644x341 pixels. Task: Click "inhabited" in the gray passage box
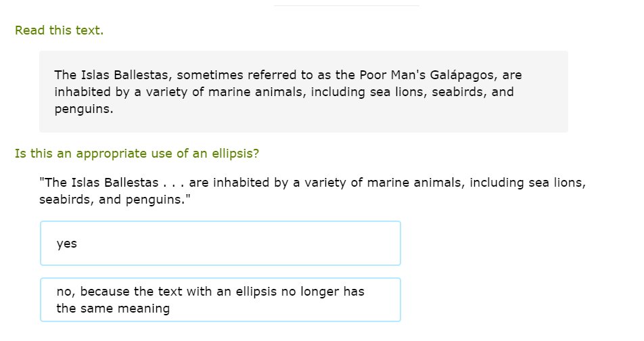(x=81, y=92)
